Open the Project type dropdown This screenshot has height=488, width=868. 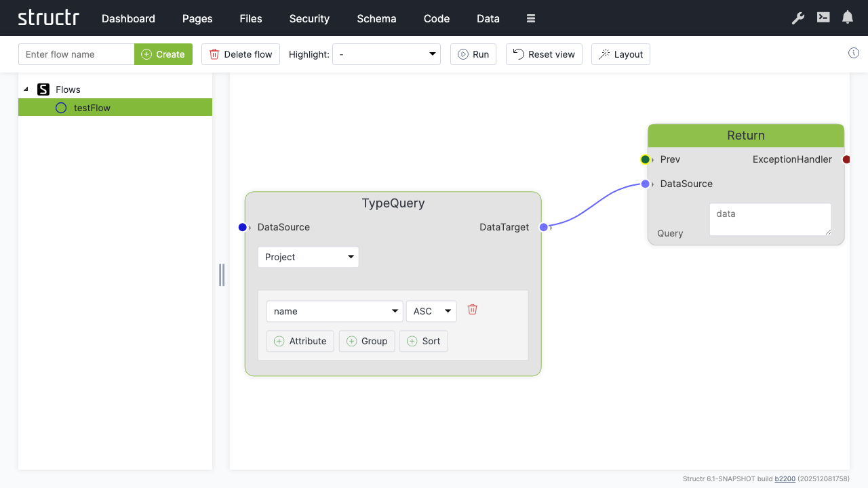point(309,257)
